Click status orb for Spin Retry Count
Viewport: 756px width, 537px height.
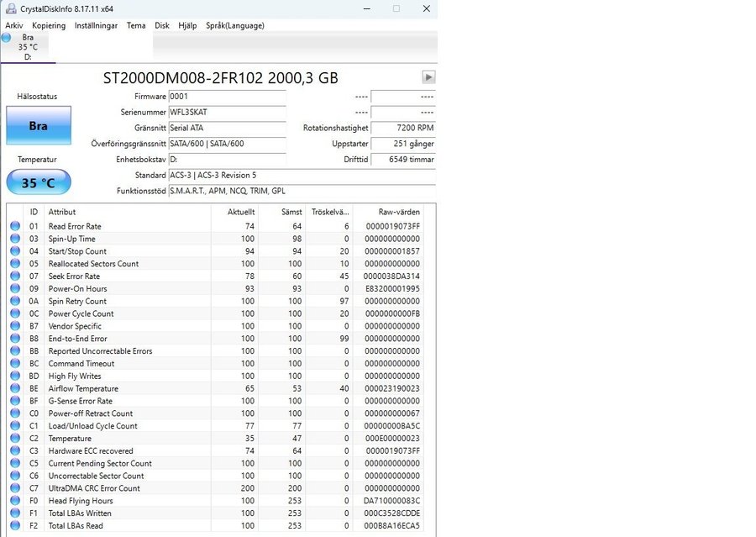pyautogui.click(x=15, y=301)
